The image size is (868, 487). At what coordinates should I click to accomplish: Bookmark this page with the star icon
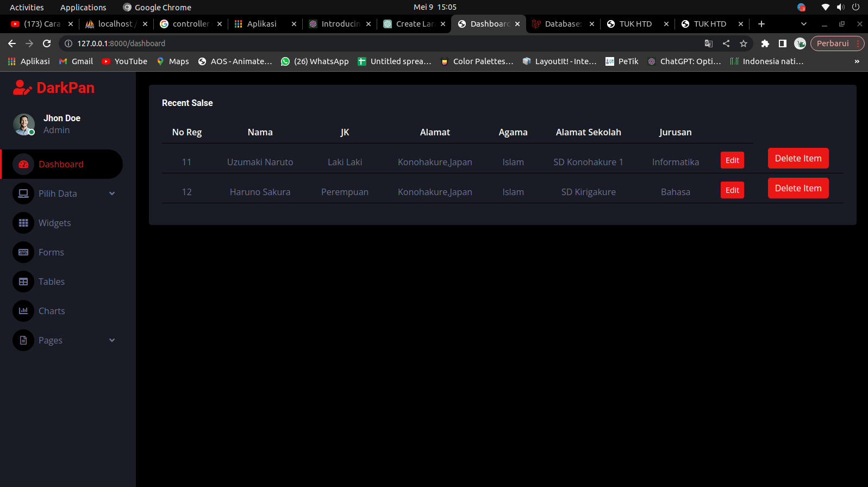coord(744,43)
